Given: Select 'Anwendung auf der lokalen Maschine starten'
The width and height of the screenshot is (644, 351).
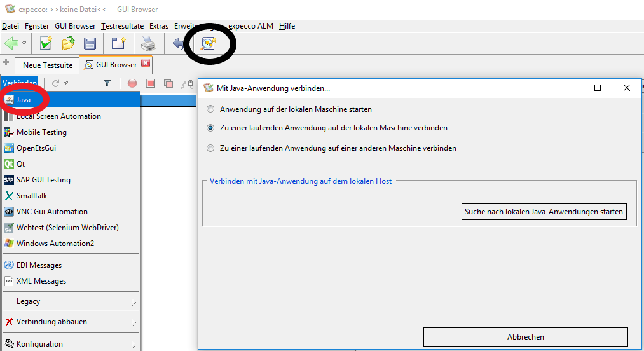Looking at the screenshot, I should (210, 109).
